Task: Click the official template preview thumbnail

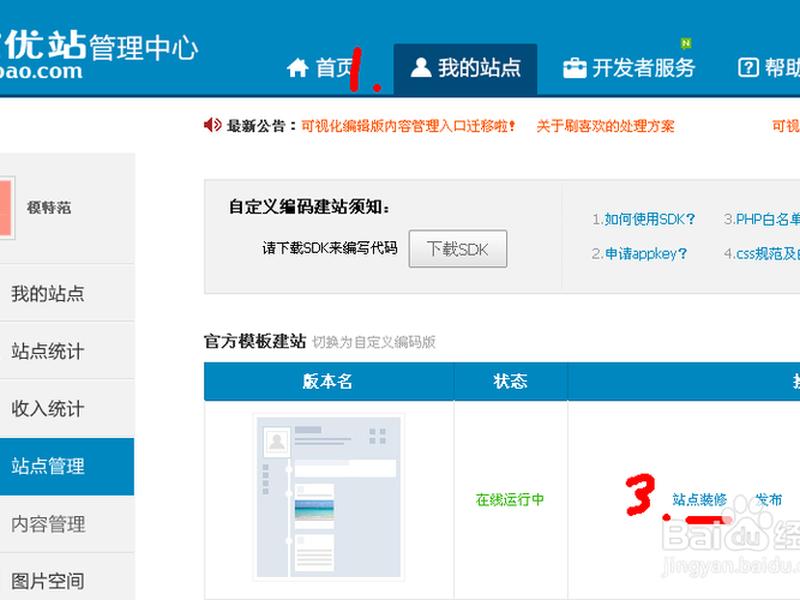Action: pyautogui.click(x=329, y=497)
